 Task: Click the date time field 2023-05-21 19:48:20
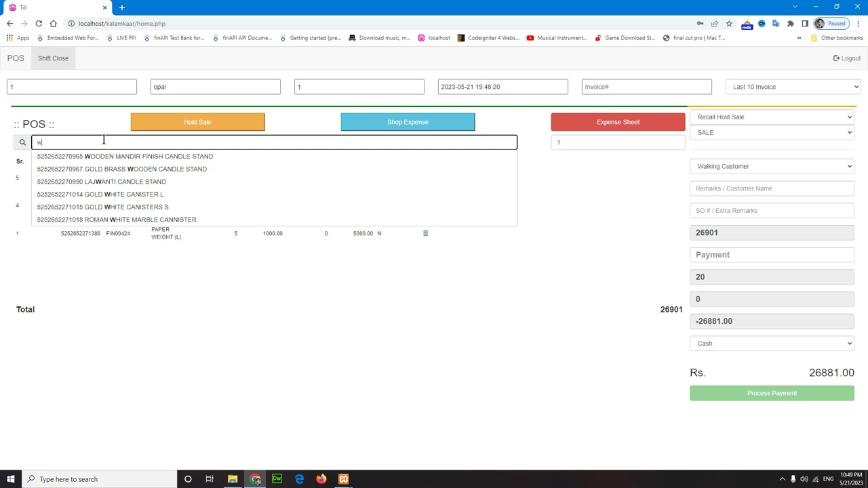(x=502, y=87)
